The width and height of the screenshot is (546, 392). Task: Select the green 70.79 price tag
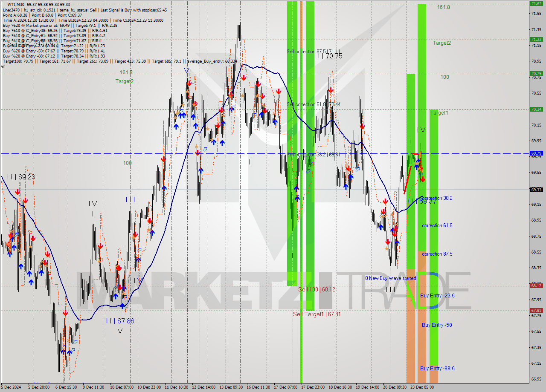coord(536,74)
